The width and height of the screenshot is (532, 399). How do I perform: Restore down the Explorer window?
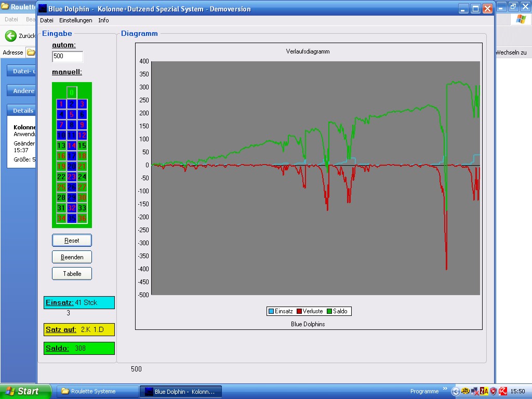point(514,6)
